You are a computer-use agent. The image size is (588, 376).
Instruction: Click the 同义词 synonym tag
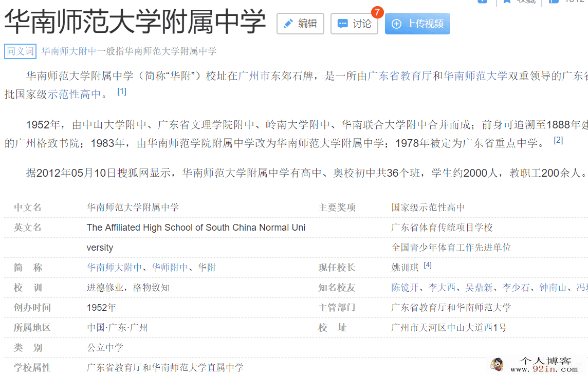(x=20, y=51)
